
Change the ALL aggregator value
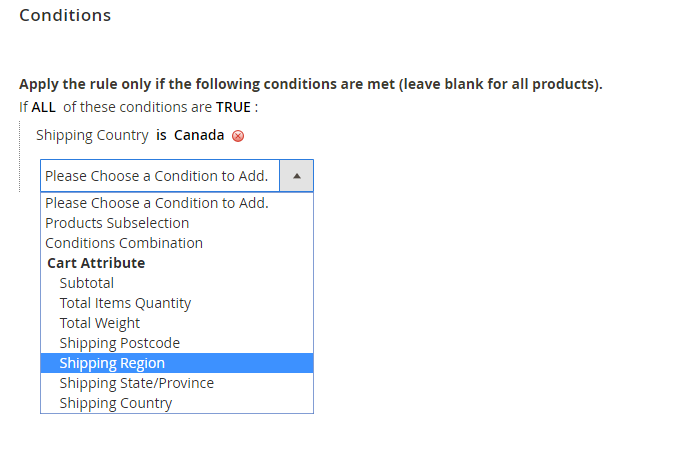pos(43,107)
